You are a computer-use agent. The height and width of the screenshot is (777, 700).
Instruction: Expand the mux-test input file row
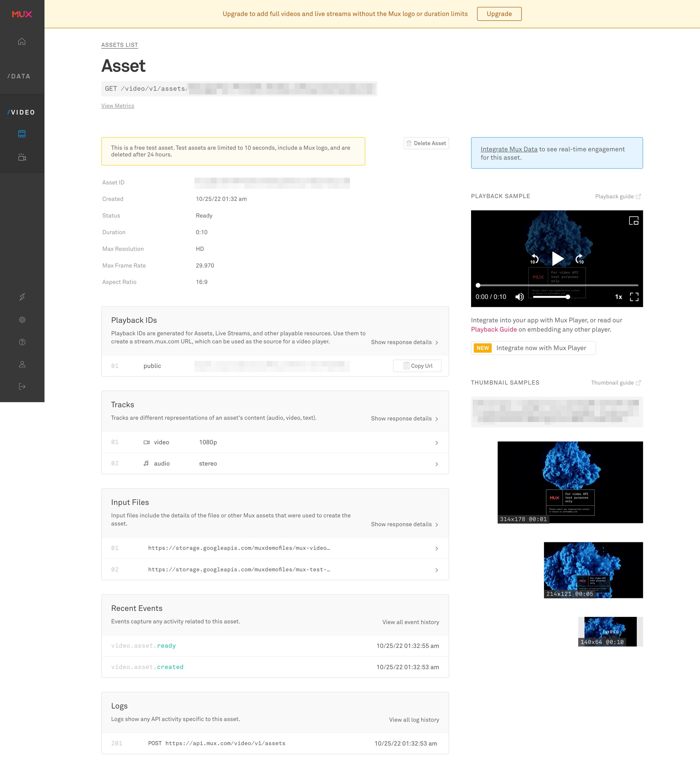pos(275,569)
